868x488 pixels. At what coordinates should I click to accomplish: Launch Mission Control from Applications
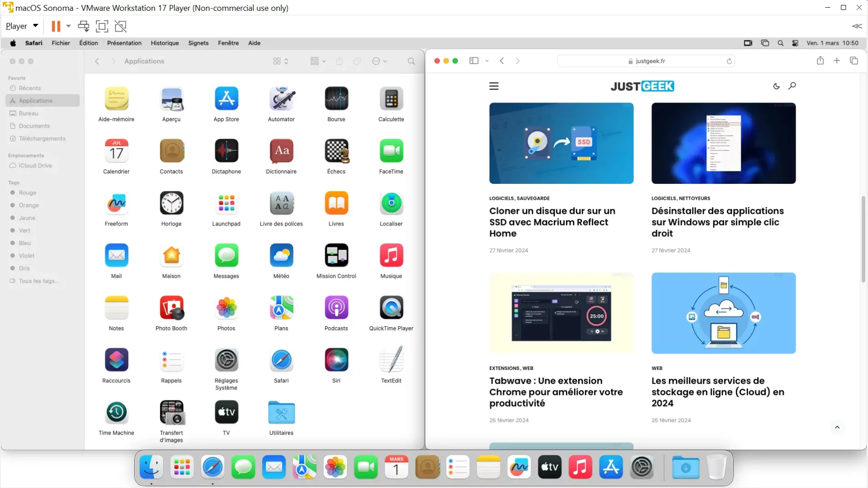[336, 255]
